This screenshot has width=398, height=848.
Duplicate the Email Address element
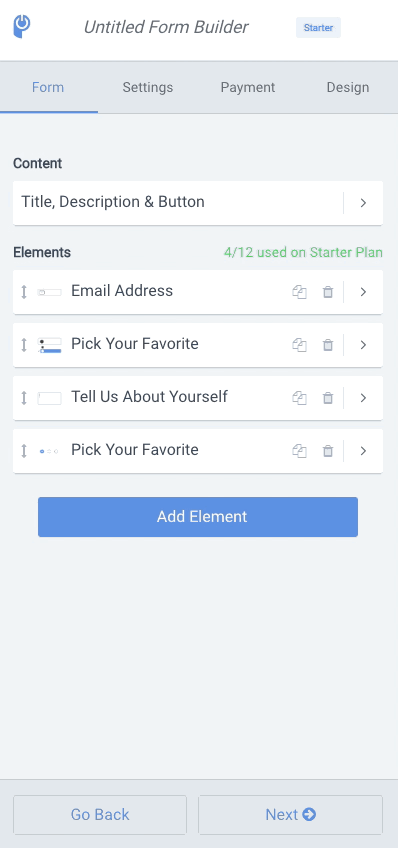pos(300,292)
